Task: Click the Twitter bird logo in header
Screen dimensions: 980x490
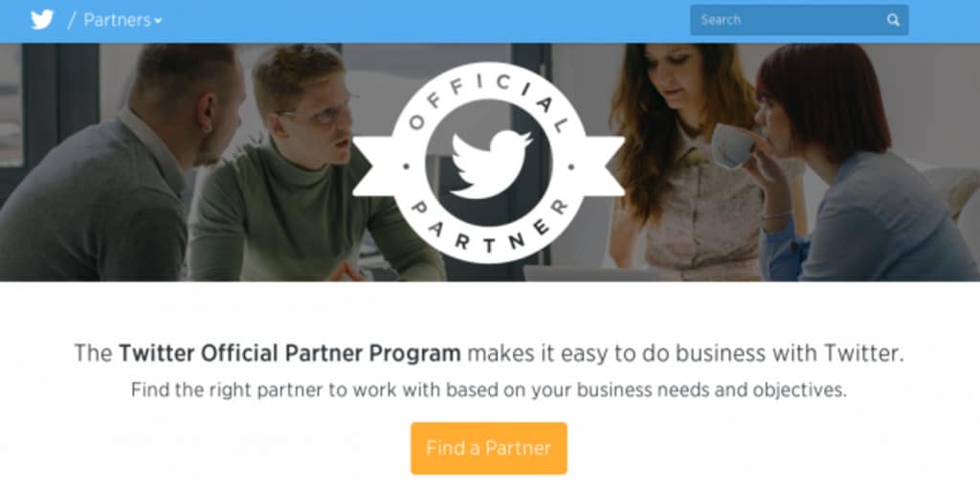Action: point(42,20)
